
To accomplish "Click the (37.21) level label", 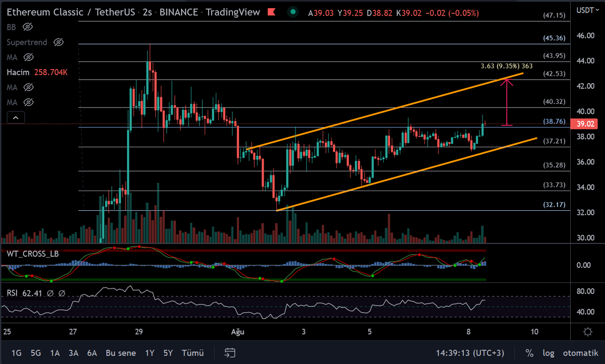I will tap(554, 141).
